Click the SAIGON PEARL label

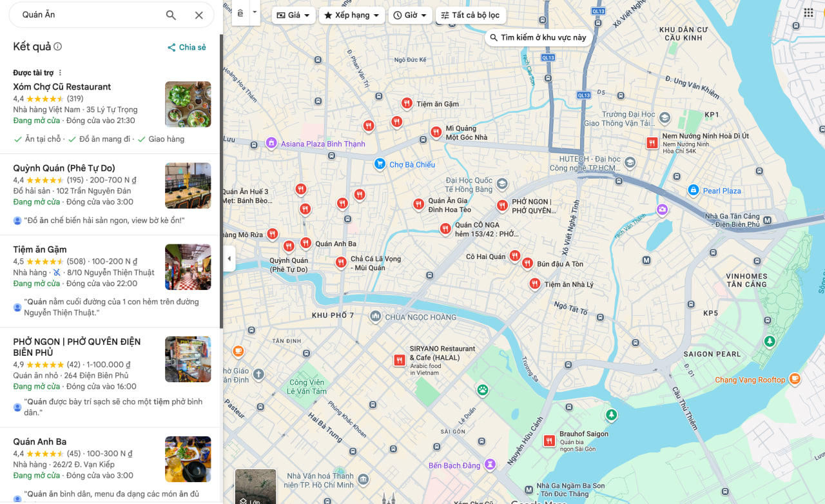tap(712, 354)
